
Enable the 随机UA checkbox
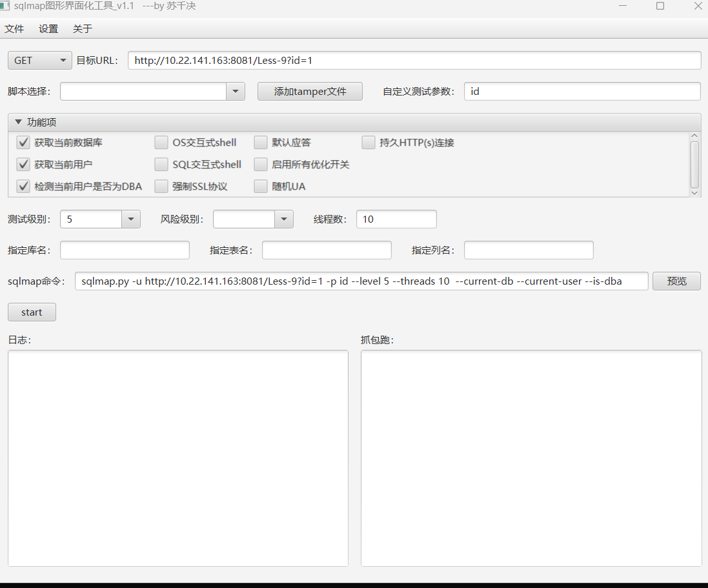pos(261,187)
